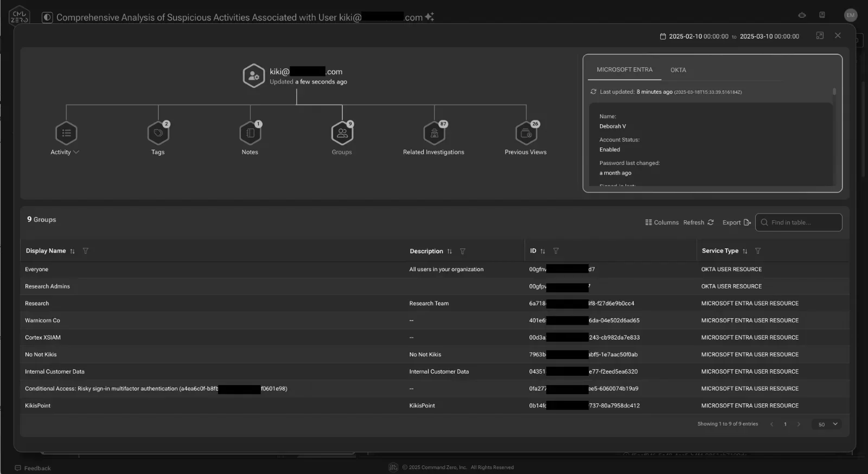Image resolution: width=868 pixels, height=474 pixels.
Task: Select the Groups hexagon icon
Action: pos(342,133)
